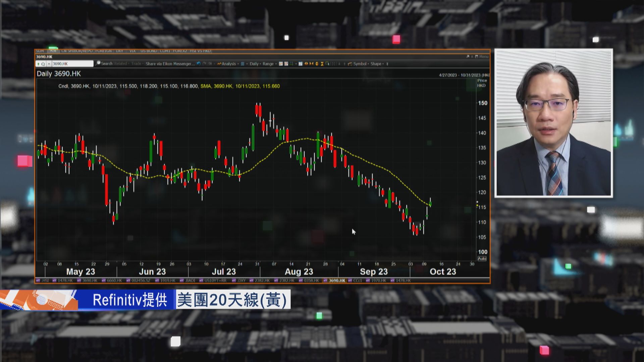This screenshot has height=362, width=644.
Task: Select the hourglass time interval icon
Action: click(322, 64)
